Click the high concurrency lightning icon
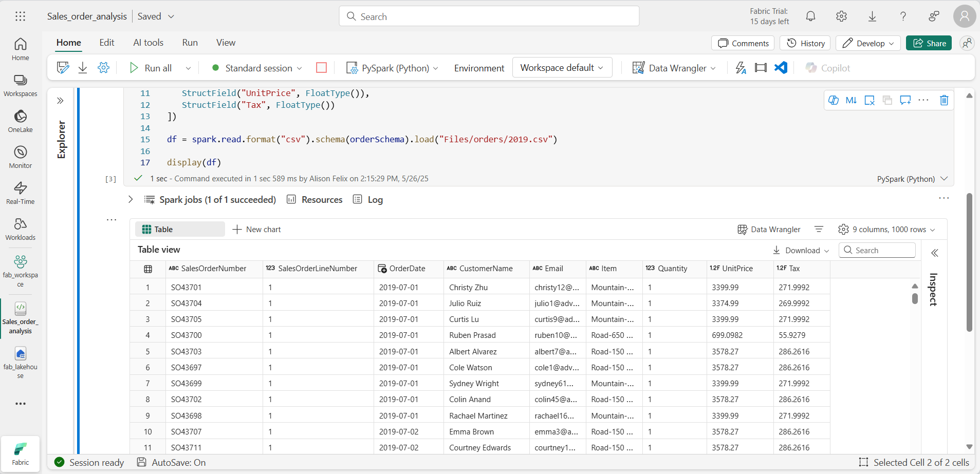The image size is (980, 474). point(741,68)
